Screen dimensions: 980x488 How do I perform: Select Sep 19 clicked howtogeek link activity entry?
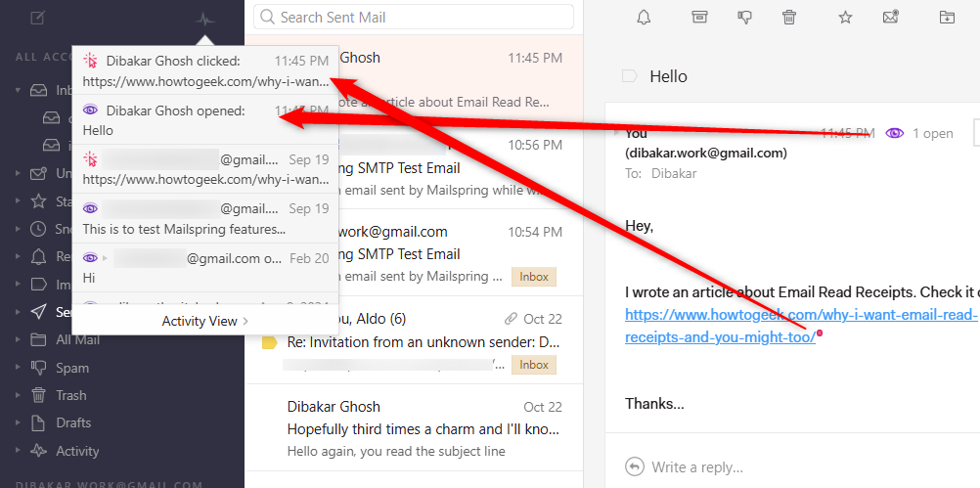point(205,169)
